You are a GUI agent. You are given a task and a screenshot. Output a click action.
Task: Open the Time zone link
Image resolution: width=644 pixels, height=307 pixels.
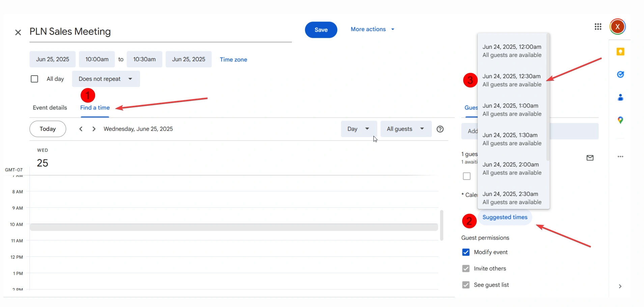pos(233,60)
